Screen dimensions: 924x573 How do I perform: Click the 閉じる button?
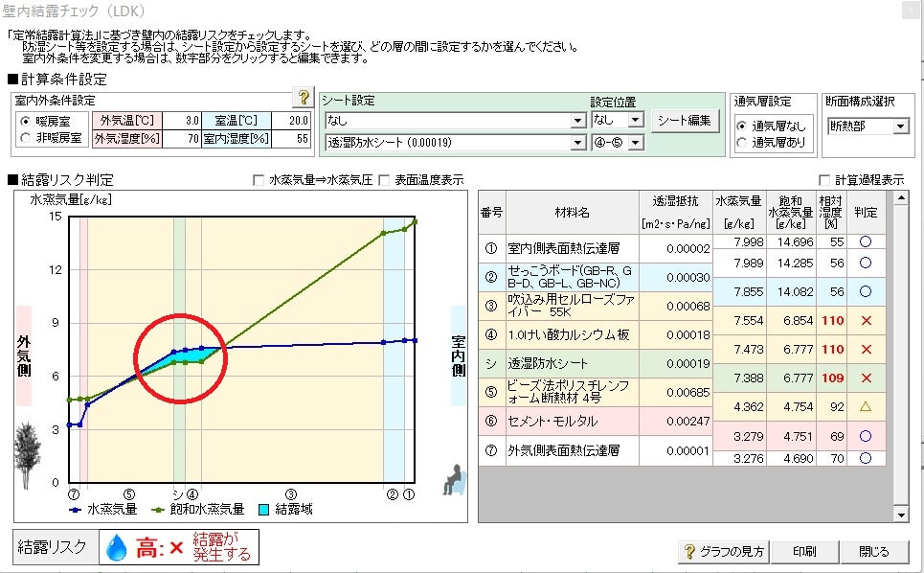pos(873,552)
